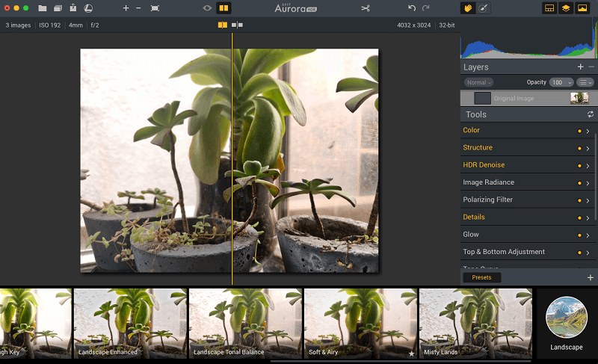Click the batch processing icon in the toolbar
Image resolution: width=598 pixels, height=364 pixels.
point(58,8)
